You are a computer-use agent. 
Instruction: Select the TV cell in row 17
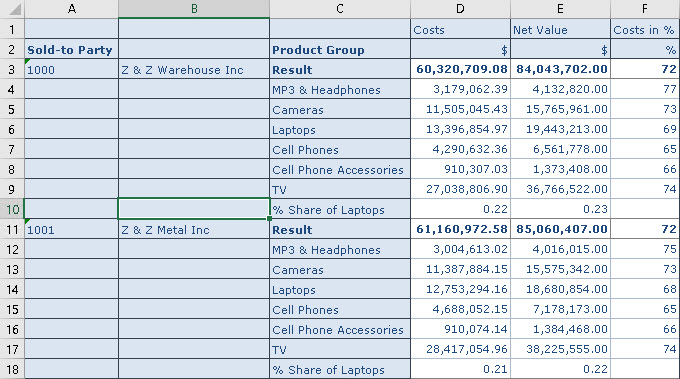tap(340, 350)
